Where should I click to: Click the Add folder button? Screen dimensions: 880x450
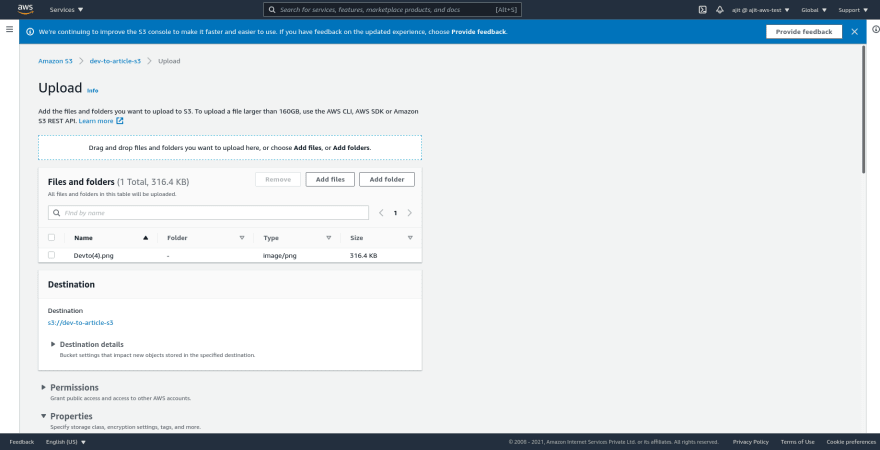387,180
